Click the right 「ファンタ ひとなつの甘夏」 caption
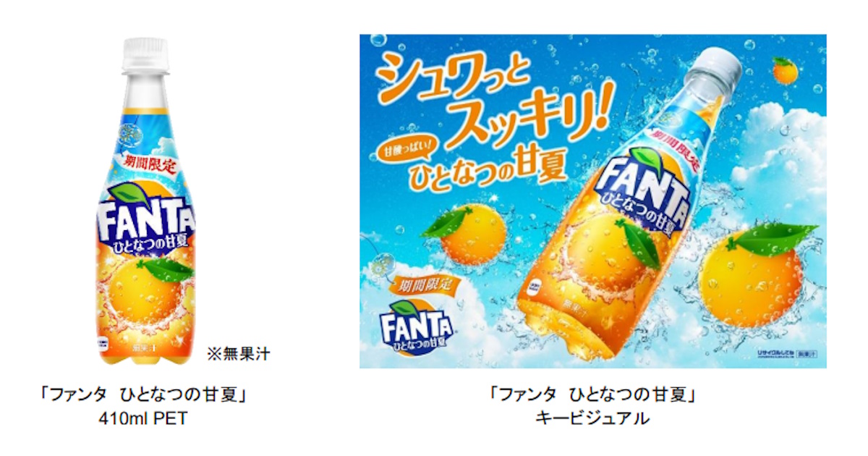The image size is (868, 456). tap(593, 395)
